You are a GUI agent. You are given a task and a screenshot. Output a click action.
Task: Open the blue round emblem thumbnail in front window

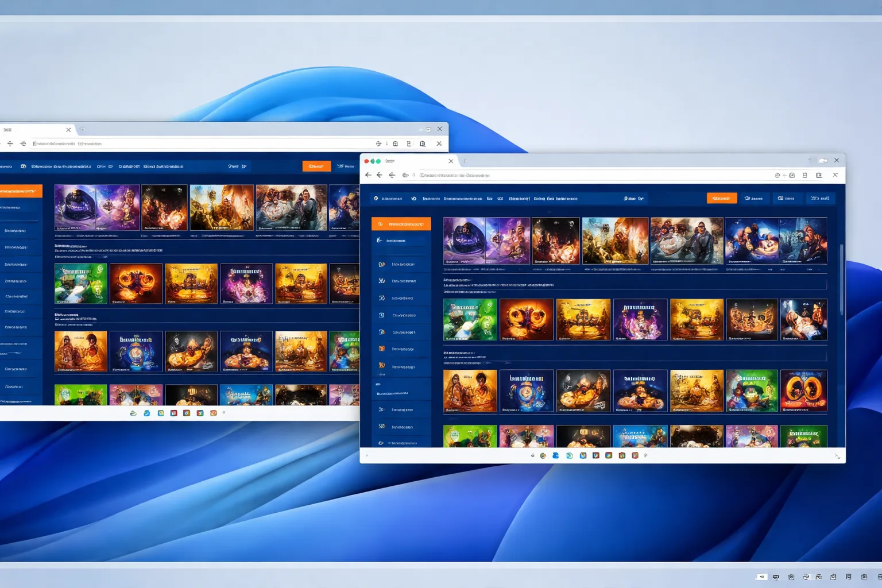(526, 390)
